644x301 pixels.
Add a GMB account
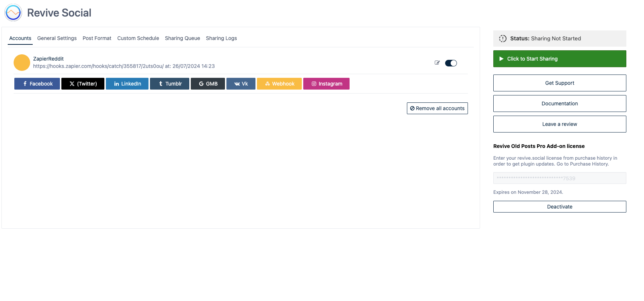[208, 84]
